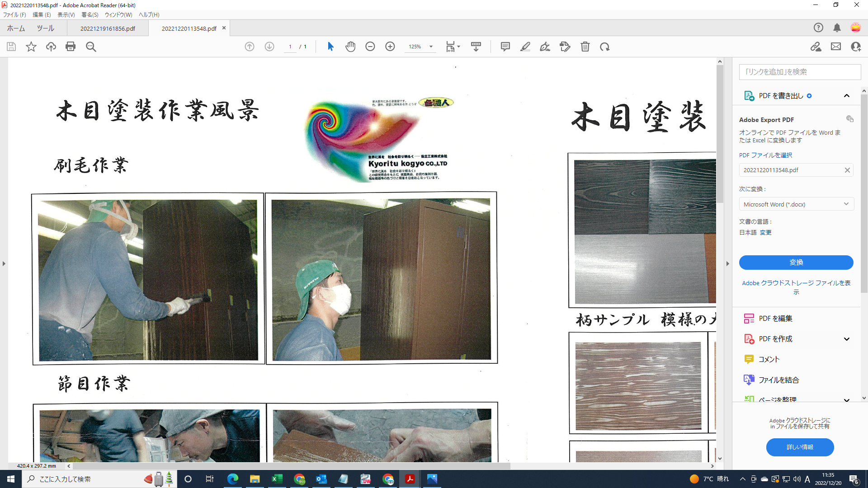Go to the next page arrow
This screenshot has width=868, height=488.
(269, 47)
